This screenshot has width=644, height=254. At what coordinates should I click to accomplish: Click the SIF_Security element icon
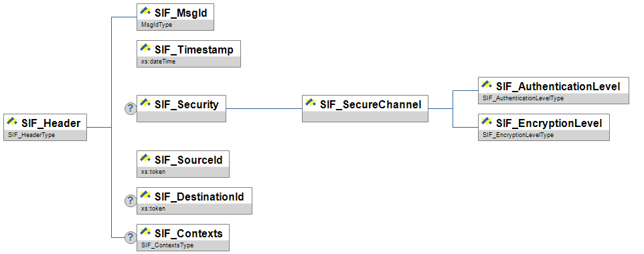pos(145,103)
